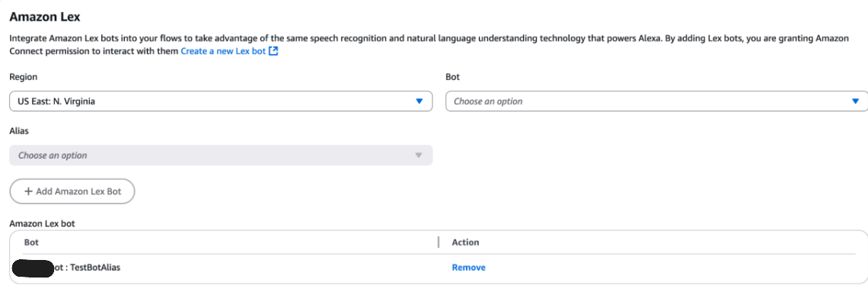The image size is (868, 308).
Task: Click the Action column header in the table
Action: click(465, 242)
